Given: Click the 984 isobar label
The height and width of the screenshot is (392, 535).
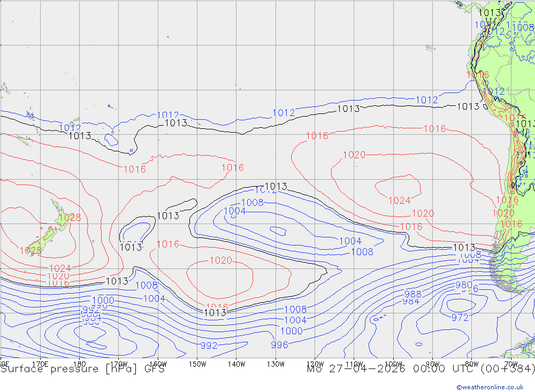Looking at the screenshot, I should click(411, 301).
